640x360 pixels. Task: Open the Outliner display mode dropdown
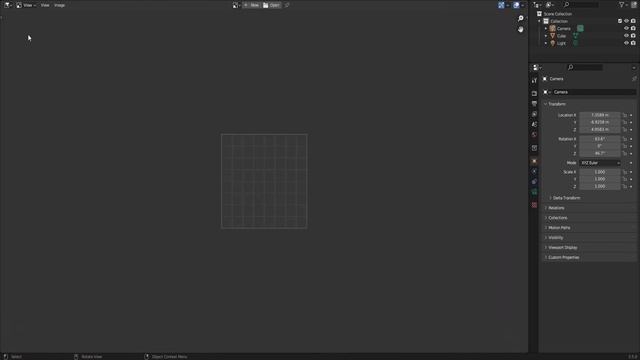(x=550, y=5)
